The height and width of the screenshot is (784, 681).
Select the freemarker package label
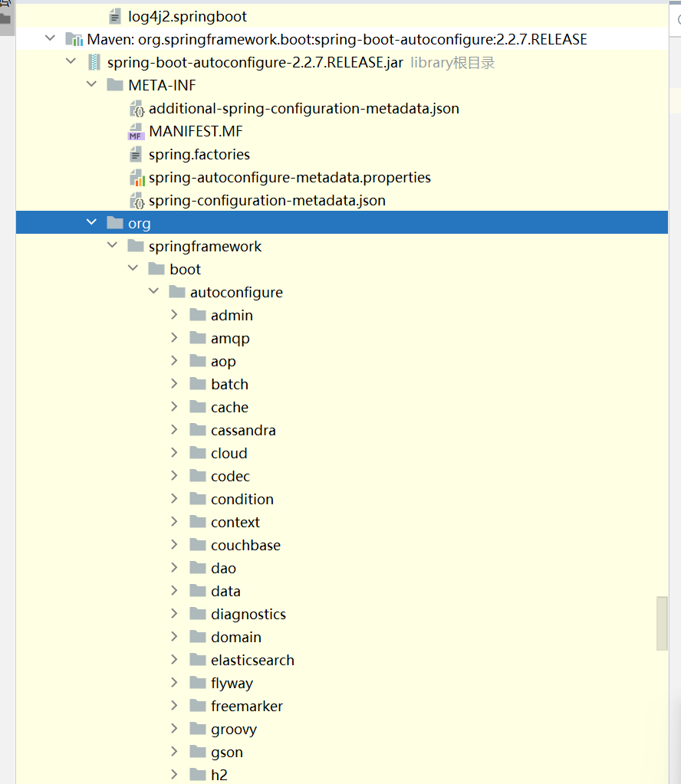(x=247, y=706)
